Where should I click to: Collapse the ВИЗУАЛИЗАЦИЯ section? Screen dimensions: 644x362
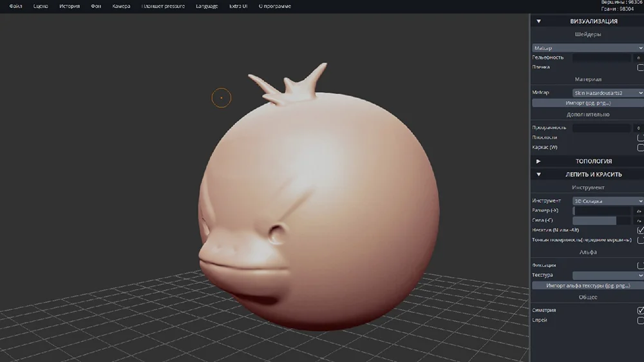tap(538, 21)
